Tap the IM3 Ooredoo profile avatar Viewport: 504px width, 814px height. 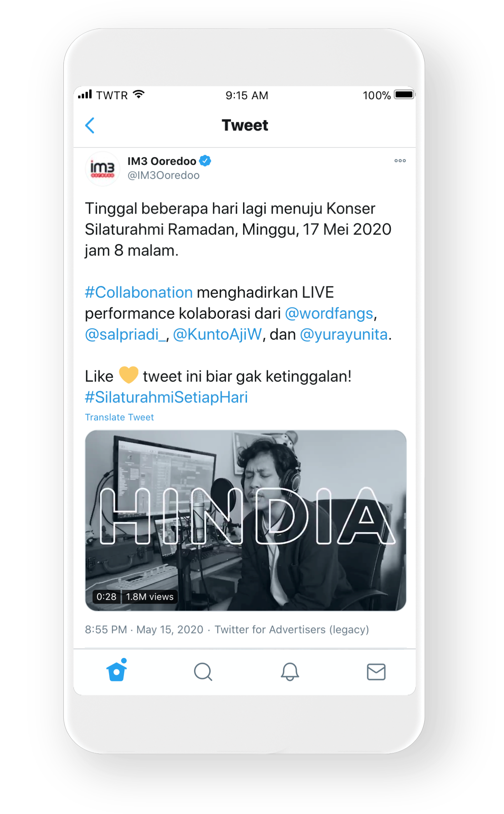pos(103,169)
